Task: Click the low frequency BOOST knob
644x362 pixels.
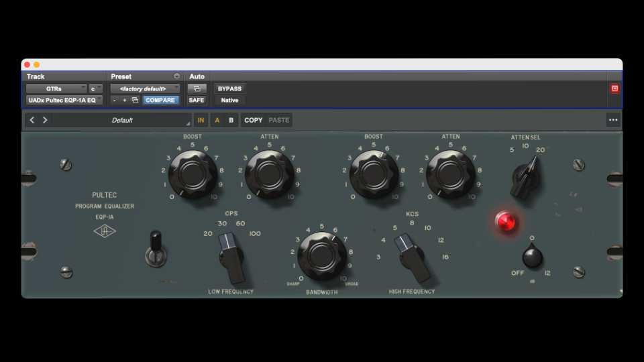Action: tap(193, 174)
